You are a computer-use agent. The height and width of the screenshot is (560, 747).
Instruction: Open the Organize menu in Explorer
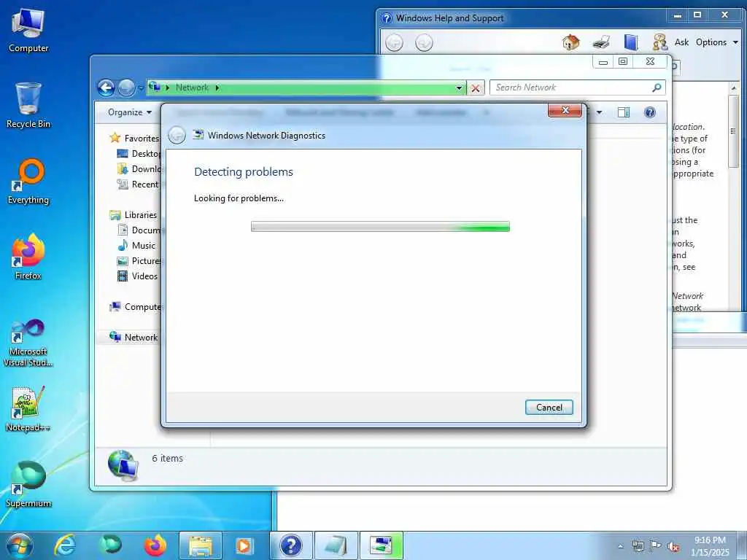pyautogui.click(x=130, y=112)
